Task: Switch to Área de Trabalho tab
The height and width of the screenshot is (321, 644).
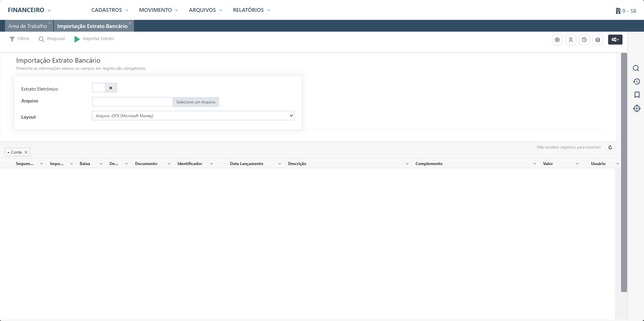Action: click(28, 26)
